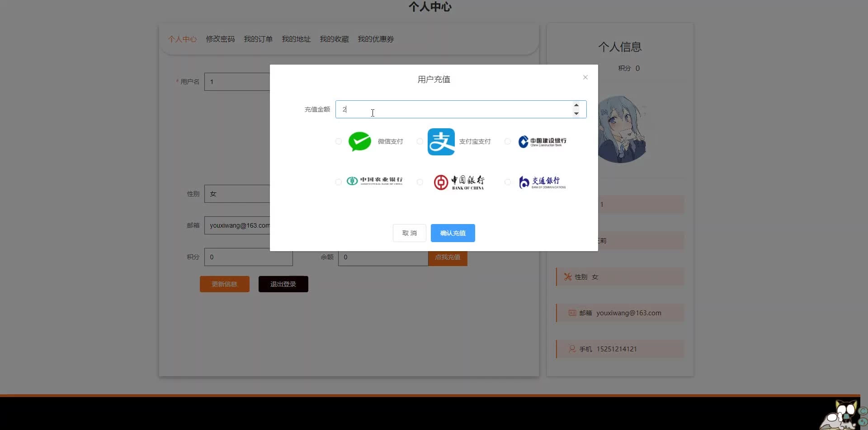Increase recharge amount with up arrow
The height and width of the screenshot is (430, 868).
click(576, 105)
